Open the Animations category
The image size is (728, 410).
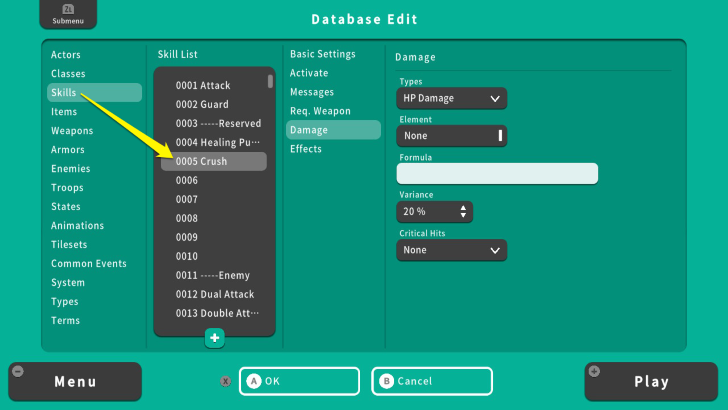(x=78, y=226)
